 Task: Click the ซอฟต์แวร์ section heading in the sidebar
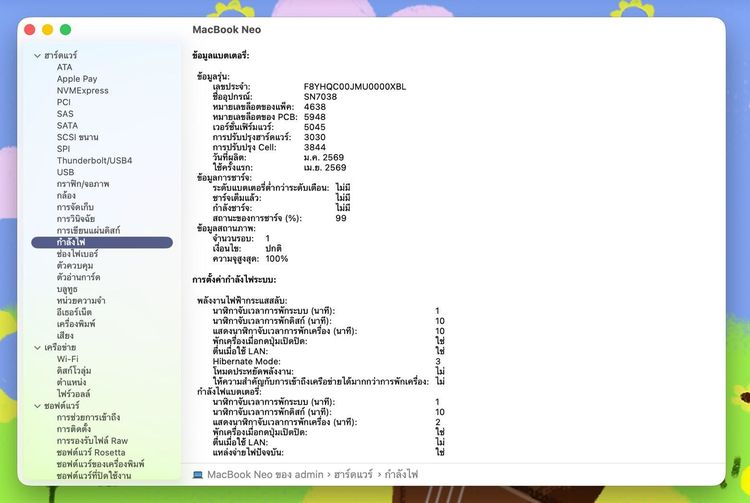pyautogui.click(x=62, y=406)
